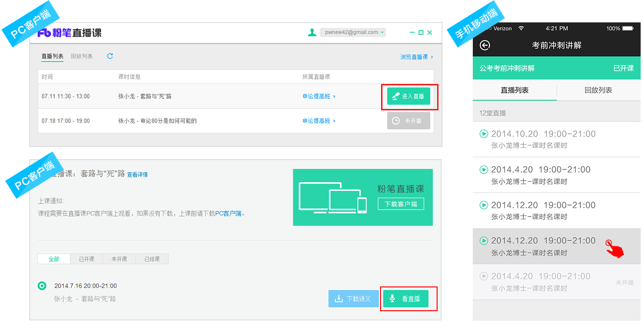The height and width of the screenshot is (325, 644).
Task: Filter lessons by 已开课
Action: [87, 259]
